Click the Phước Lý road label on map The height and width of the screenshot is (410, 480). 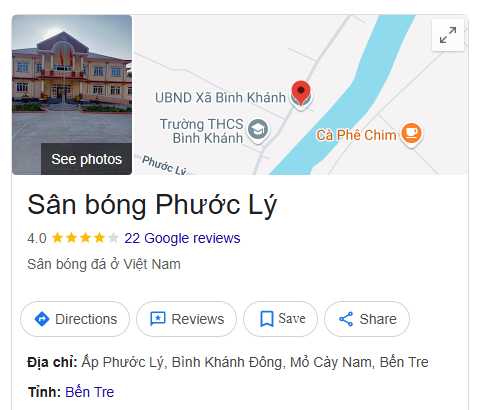coord(164,165)
